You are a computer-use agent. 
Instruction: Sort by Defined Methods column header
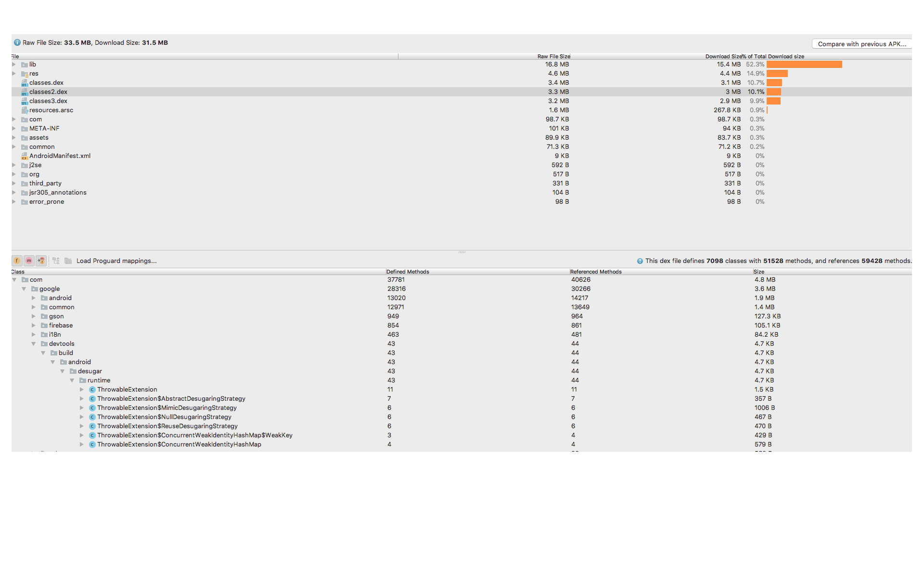[x=408, y=272]
